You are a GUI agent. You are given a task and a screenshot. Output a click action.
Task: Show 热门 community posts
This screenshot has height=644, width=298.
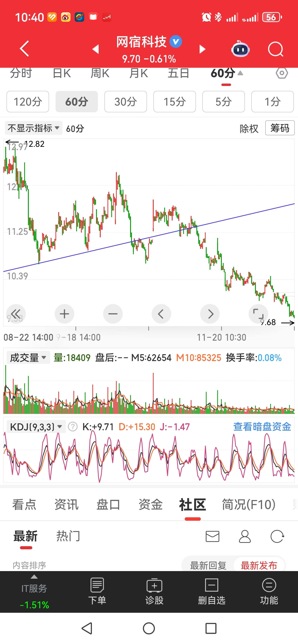coord(68,536)
